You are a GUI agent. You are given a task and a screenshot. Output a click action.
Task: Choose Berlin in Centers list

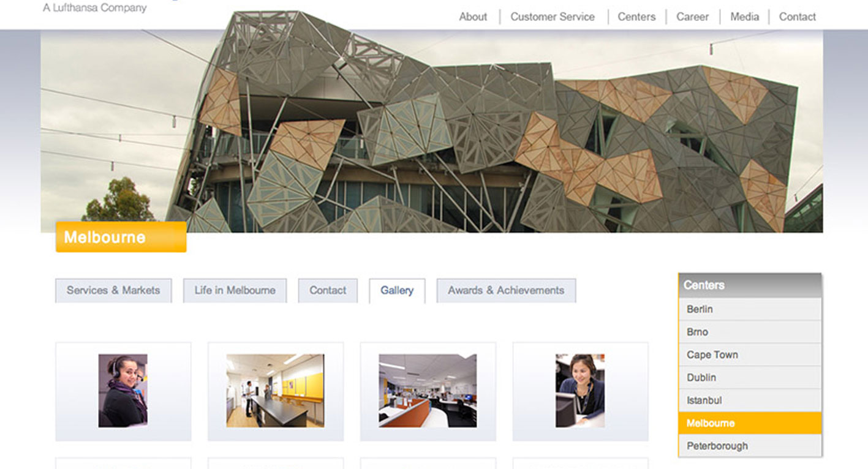(750, 309)
